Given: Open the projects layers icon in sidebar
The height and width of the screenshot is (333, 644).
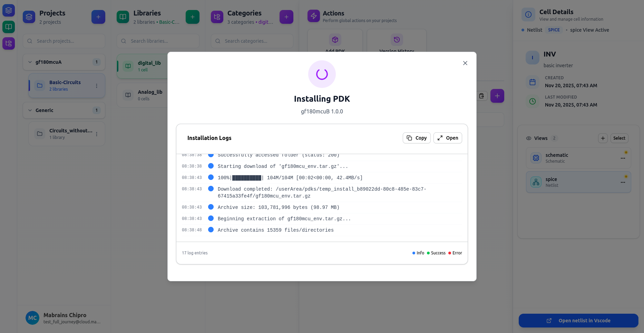Looking at the screenshot, I should [9, 10].
